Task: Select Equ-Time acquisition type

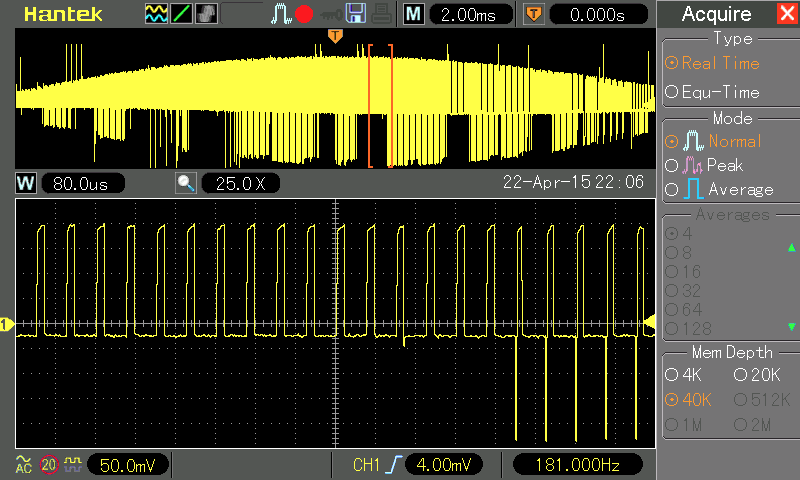Action: 712,92
